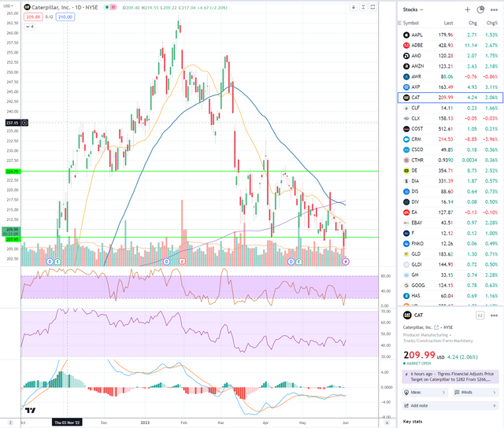
Task: Toggle the flag column header in watchlist
Action: pos(400,23)
